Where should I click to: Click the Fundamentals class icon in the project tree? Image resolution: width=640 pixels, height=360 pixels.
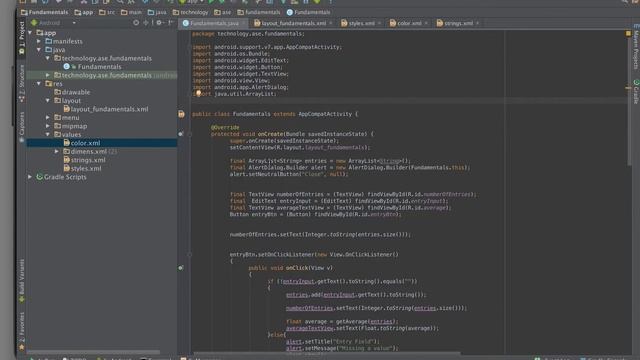tap(67, 67)
